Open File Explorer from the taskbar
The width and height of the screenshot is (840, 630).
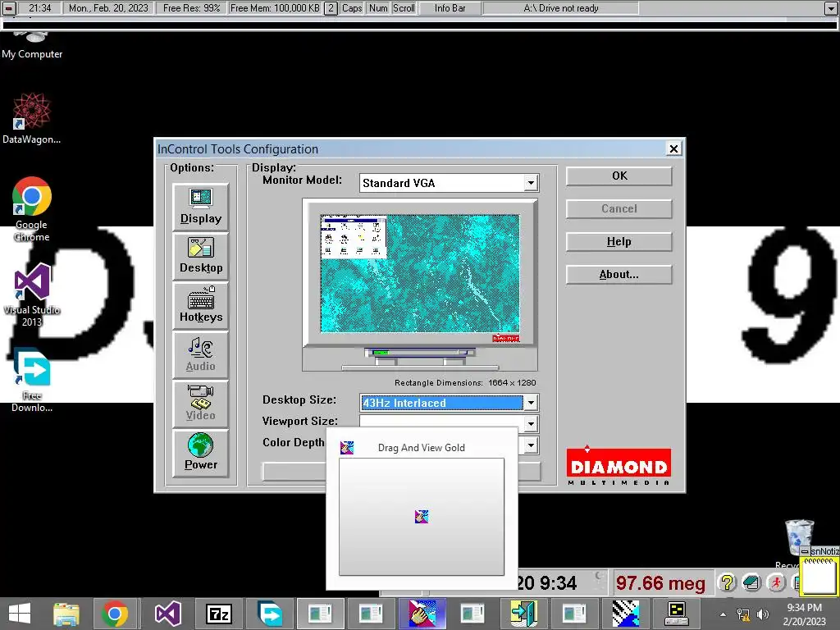(x=66, y=614)
